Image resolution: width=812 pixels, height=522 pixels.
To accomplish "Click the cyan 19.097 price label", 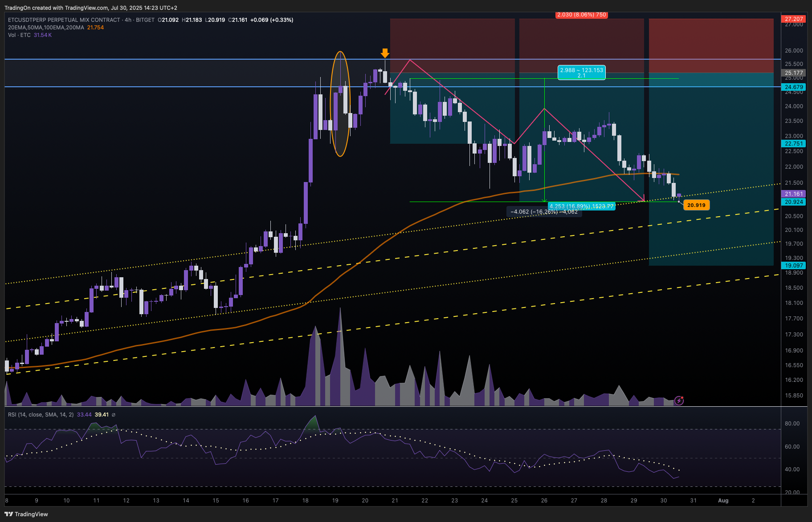I will (794, 266).
